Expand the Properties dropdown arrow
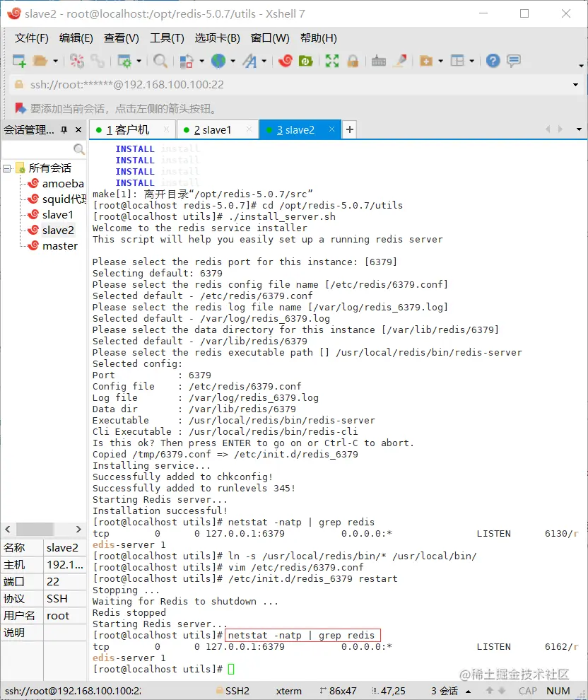This screenshot has height=700, width=588. (x=139, y=61)
